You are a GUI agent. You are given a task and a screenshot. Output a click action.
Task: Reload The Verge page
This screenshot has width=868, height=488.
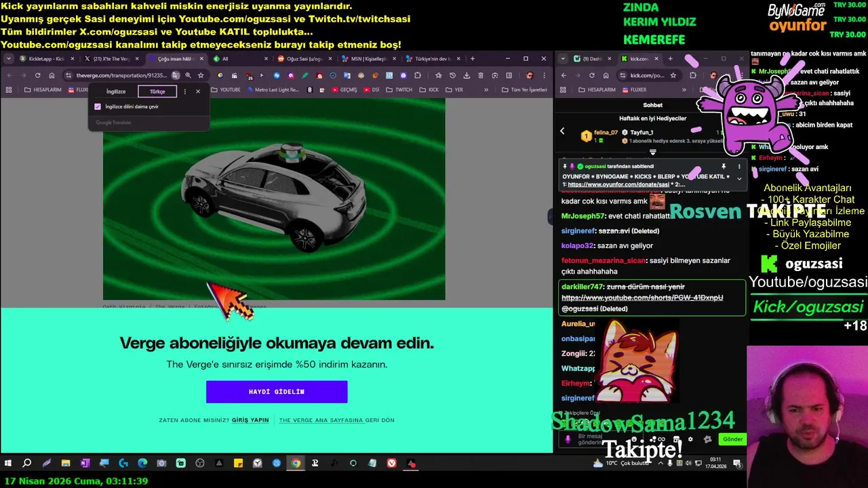[x=37, y=75]
